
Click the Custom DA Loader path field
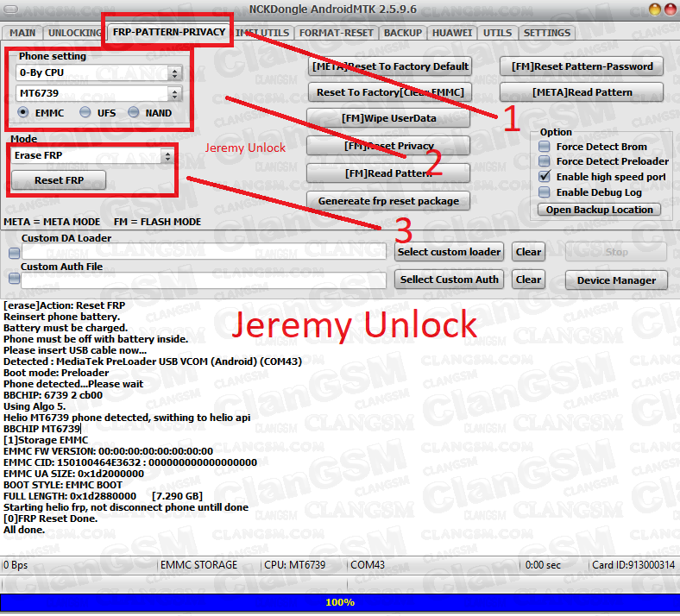204,251
